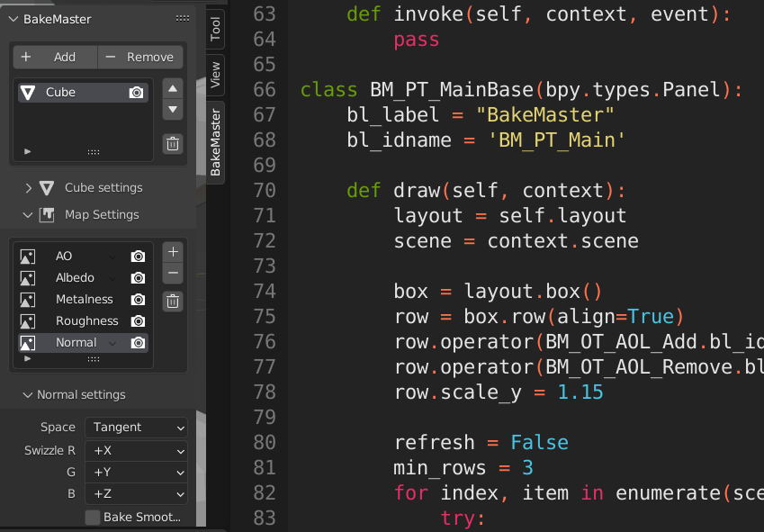Click the map list resize grip
The height and width of the screenshot is (532, 764).
(94, 359)
